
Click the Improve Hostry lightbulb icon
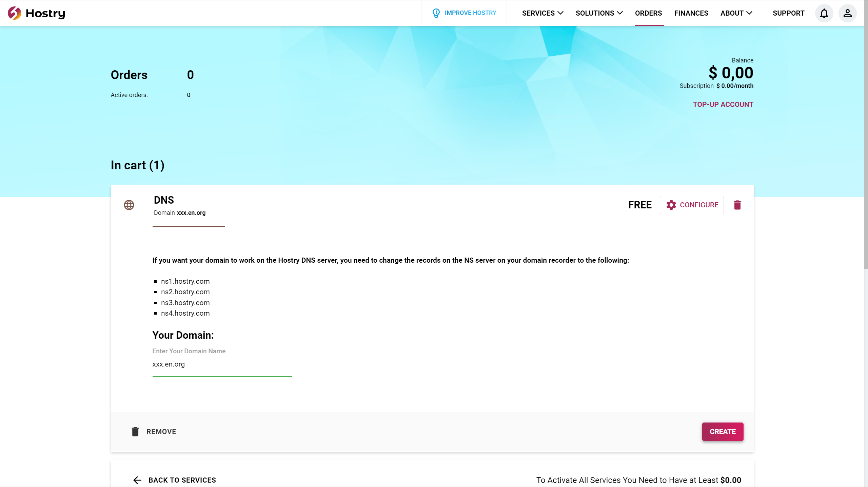(436, 13)
